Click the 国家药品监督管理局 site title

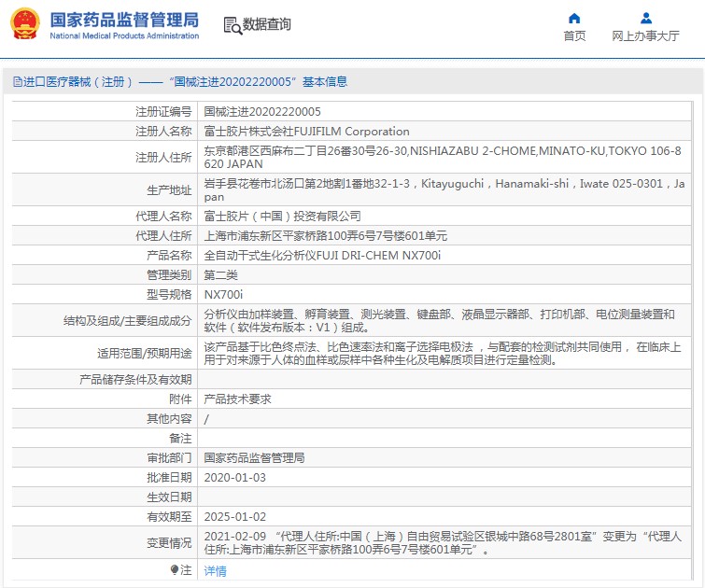(124, 20)
